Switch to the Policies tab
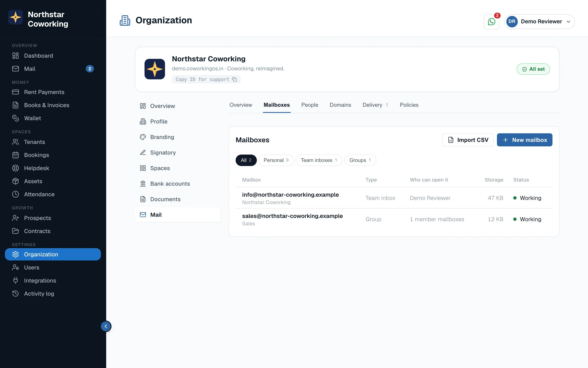 tap(409, 105)
